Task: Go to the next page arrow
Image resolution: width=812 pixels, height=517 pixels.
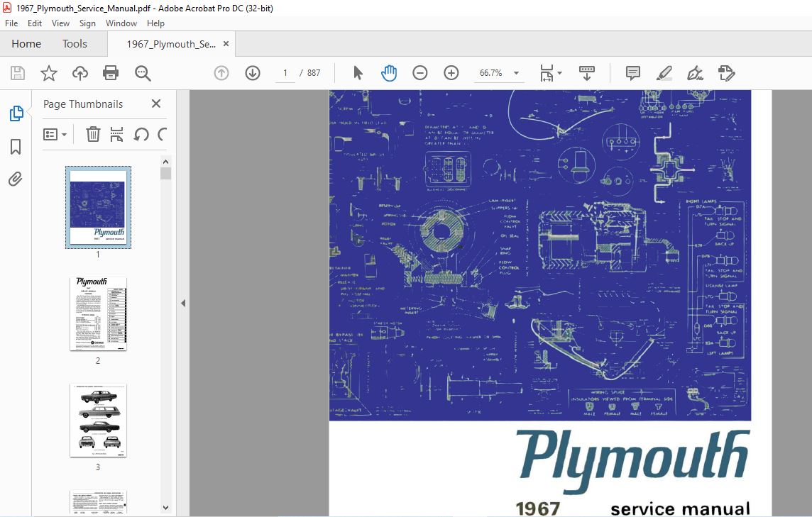Action: click(253, 73)
